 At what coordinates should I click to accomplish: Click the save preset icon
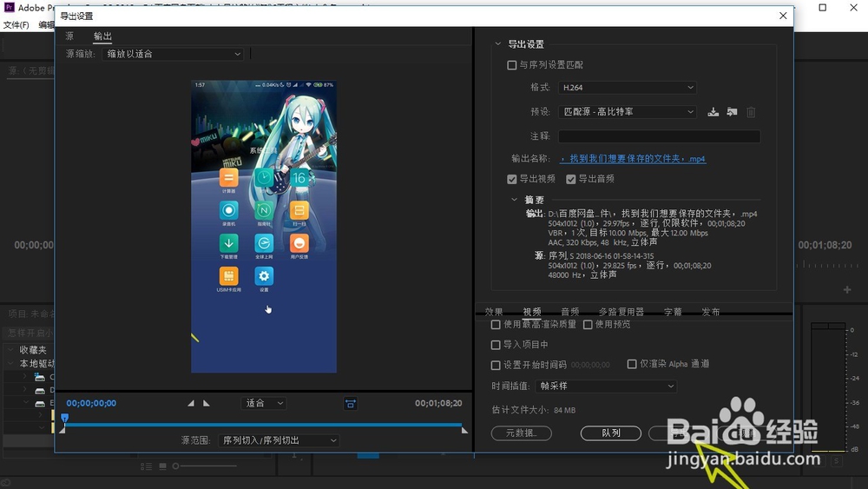[x=713, y=112]
